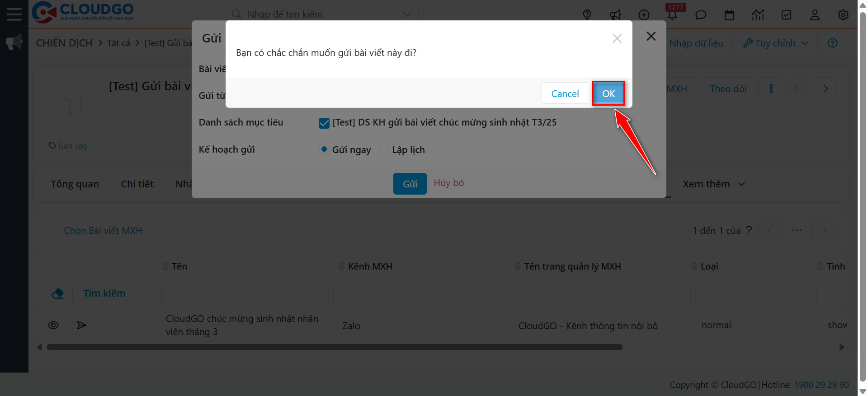The image size is (868, 396).
Task: Click the Tên column filter field
Action: (x=247, y=294)
